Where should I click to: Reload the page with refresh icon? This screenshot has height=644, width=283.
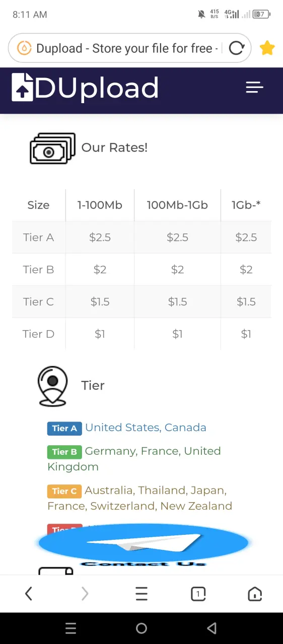point(236,48)
